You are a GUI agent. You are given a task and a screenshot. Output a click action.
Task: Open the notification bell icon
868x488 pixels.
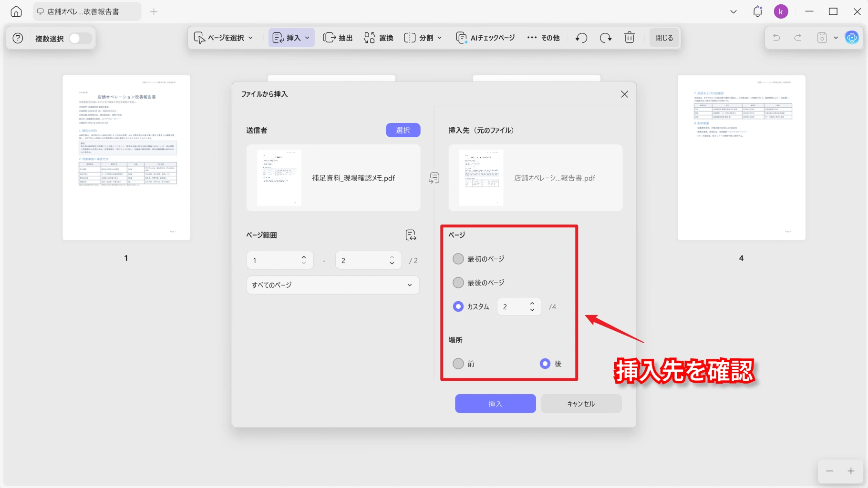[x=757, y=11]
